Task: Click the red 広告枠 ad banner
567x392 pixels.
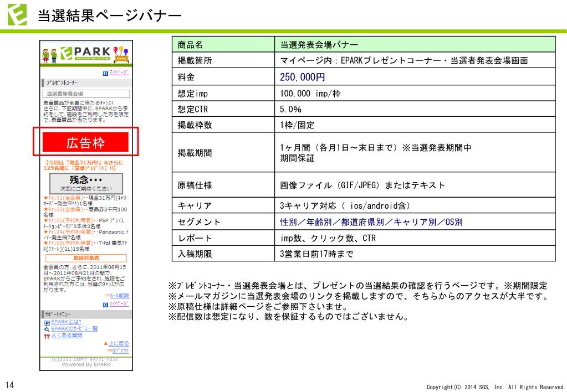Action: click(x=86, y=142)
